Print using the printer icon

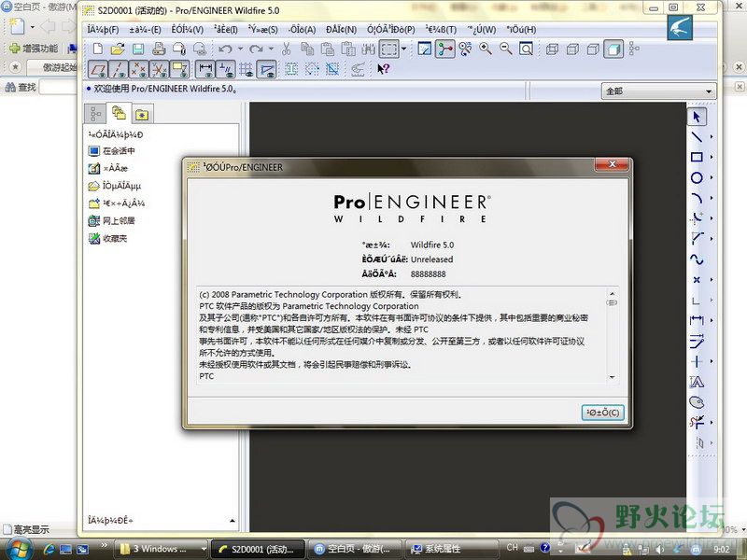click(159, 49)
